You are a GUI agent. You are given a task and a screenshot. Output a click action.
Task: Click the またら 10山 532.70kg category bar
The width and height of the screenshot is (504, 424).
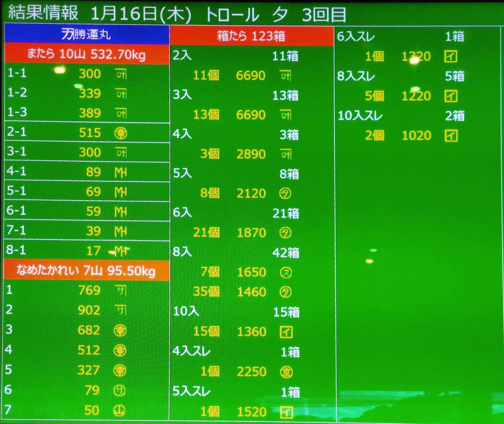pyautogui.click(x=87, y=54)
